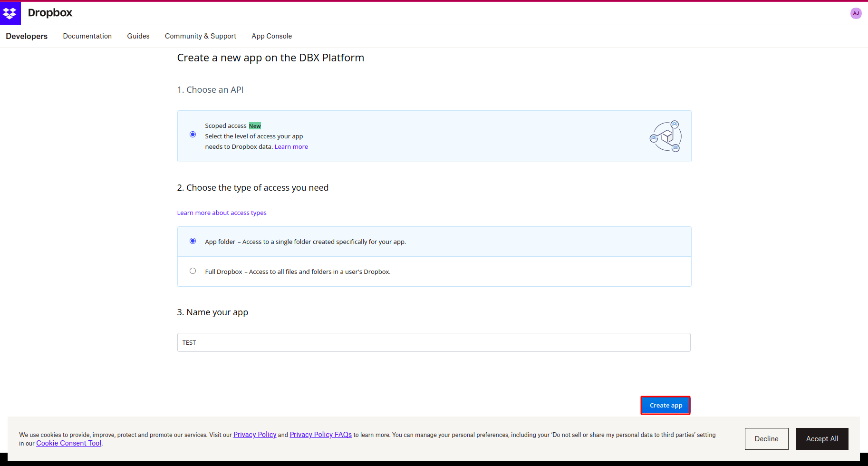Viewport: 868px width, 466px height.
Task: Select the Full Dropbox access option
Action: (193, 271)
